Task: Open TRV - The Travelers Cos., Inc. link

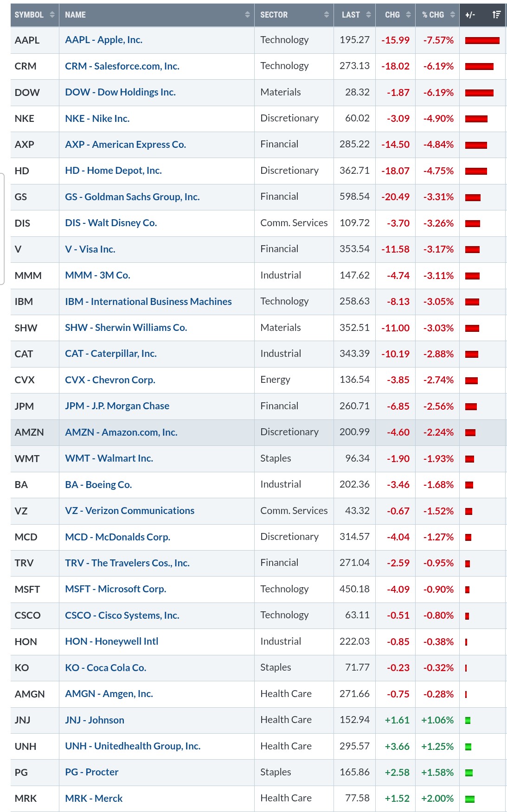Action: click(127, 563)
